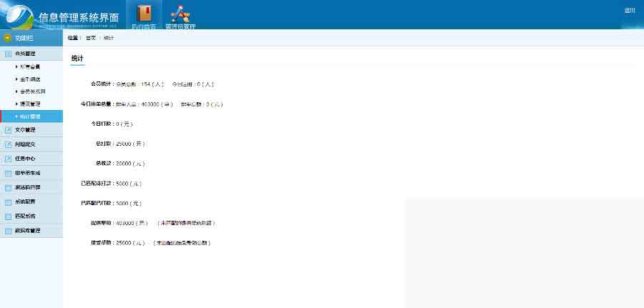Open submenu item between 所有会员 and 会员关系网

[x=30, y=79]
